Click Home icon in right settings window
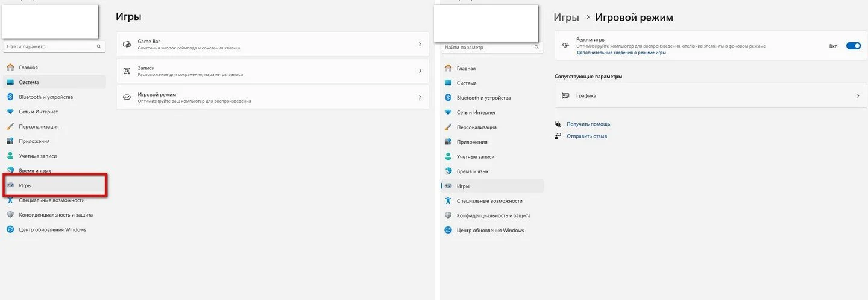Image resolution: width=868 pixels, height=300 pixels. pyautogui.click(x=448, y=68)
